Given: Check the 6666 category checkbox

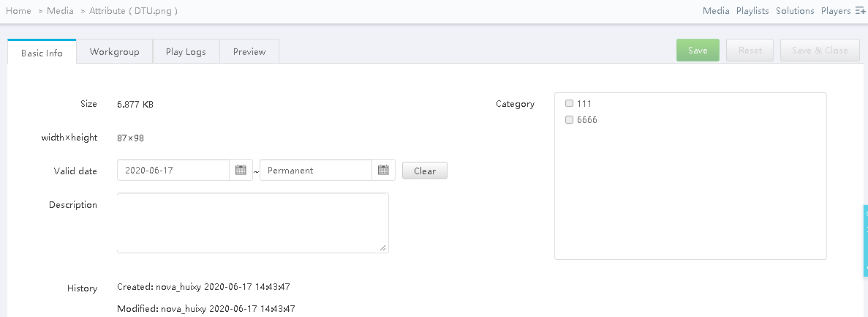Looking at the screenshot, I should [x=569, y=120].
